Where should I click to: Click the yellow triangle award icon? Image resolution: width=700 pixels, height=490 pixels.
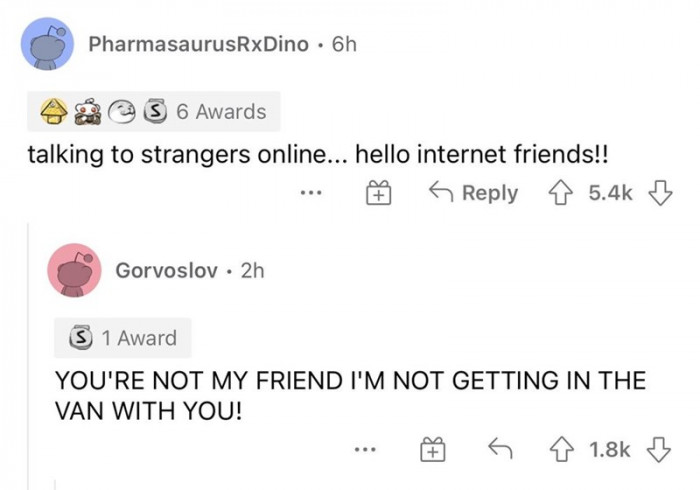(x=53, y=112)
